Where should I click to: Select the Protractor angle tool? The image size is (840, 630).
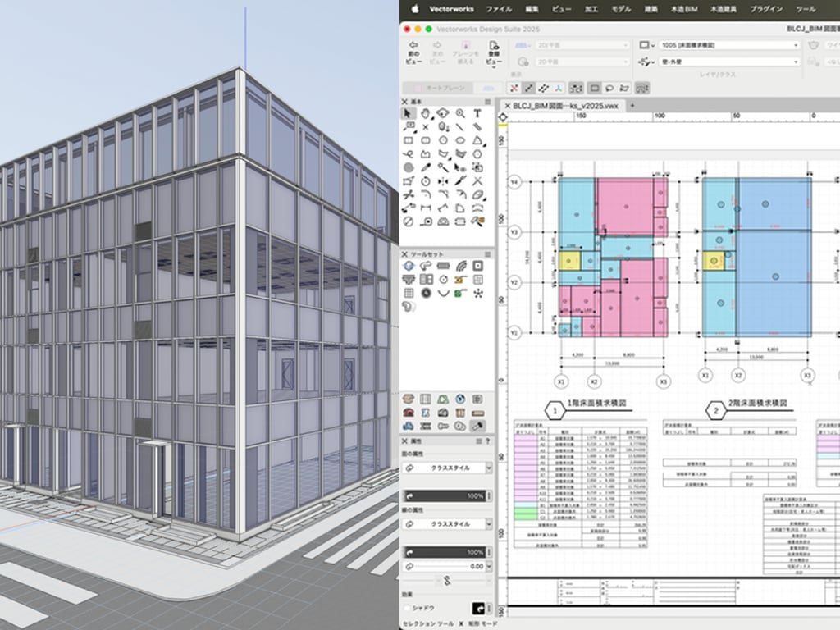click(x=443, y=221)
